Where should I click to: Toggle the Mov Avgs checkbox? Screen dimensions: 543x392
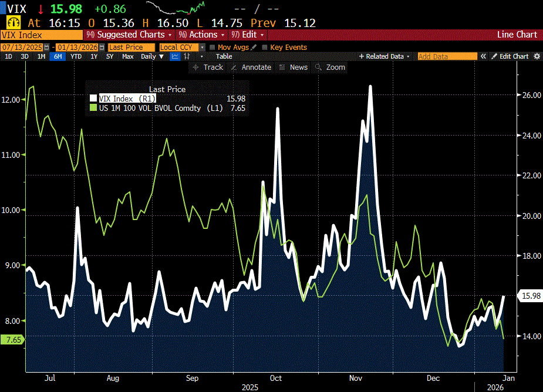pyautogui.click(x=213, y=48)
